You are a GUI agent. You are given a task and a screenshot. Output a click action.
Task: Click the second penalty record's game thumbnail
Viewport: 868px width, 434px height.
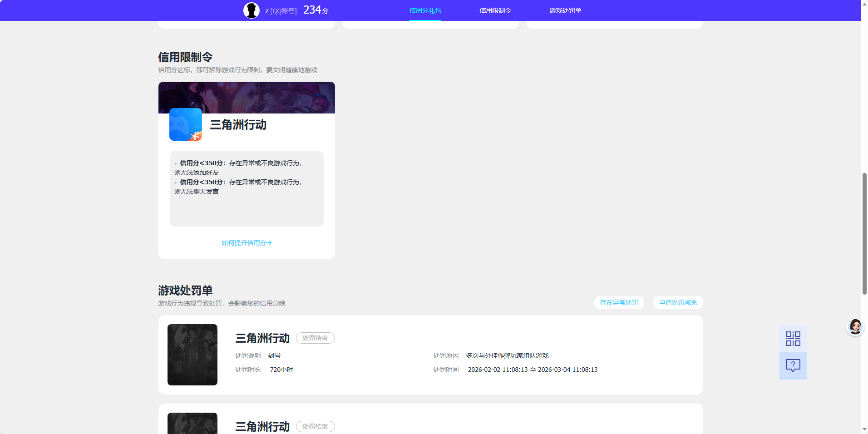click(x=192, y=424)
